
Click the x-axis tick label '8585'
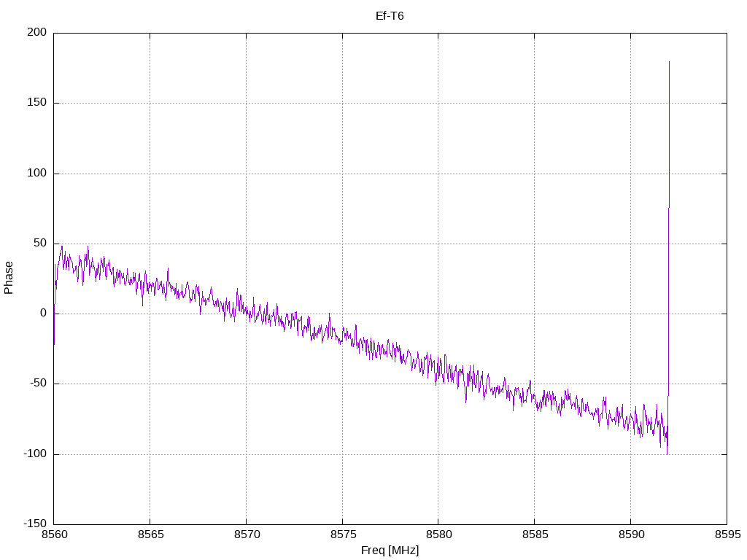535,534
